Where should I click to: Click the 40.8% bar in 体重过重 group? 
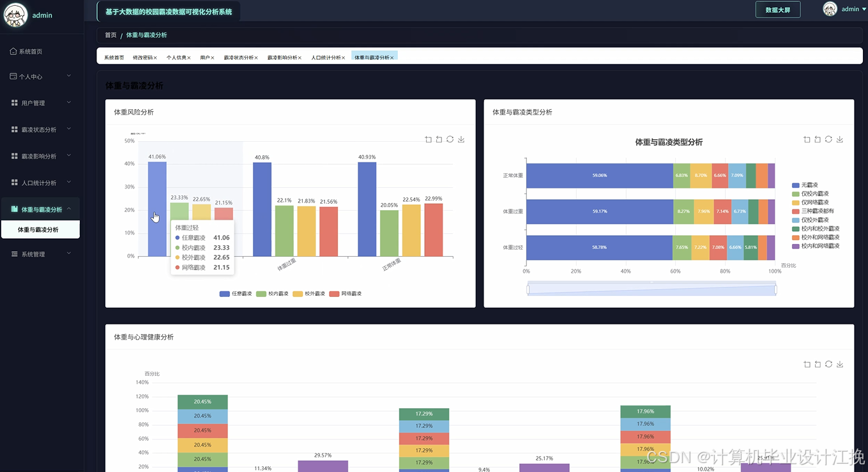click(x=262, y=209)
